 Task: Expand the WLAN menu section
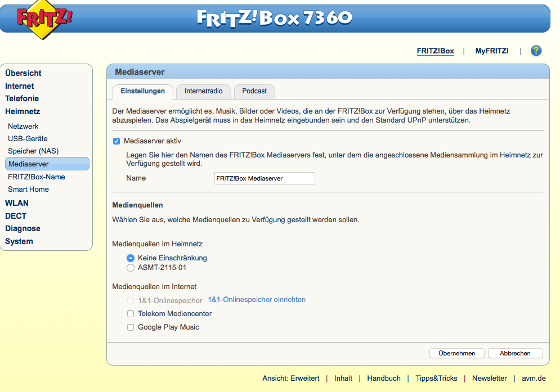17,203
